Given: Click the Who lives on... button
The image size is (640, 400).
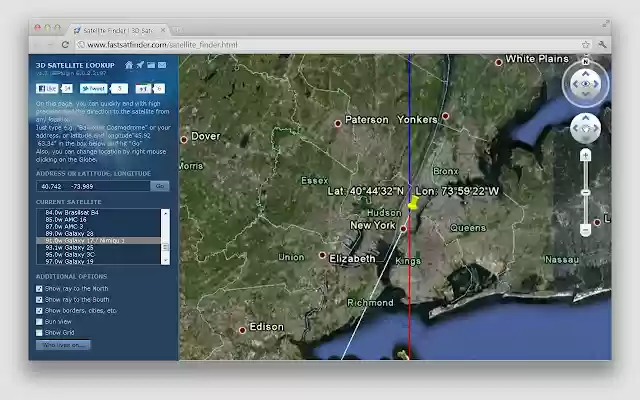Looking at the screenshot, I should (63, 345).
